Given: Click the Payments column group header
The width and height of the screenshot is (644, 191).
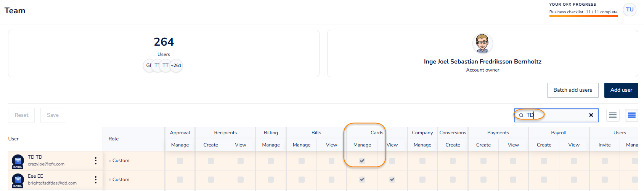Looking at the screenshot, I should click(x=498, y=133).
